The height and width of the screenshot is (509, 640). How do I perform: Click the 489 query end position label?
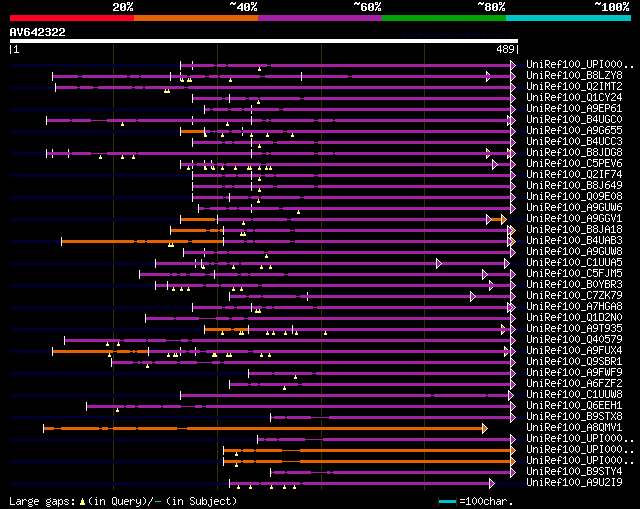(505, 49)
